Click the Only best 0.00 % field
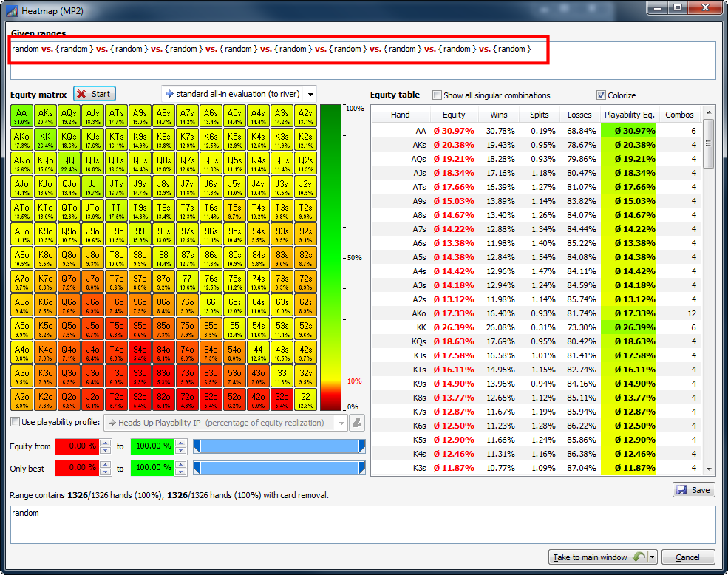728x575 pixels. [x=78, y=468]
